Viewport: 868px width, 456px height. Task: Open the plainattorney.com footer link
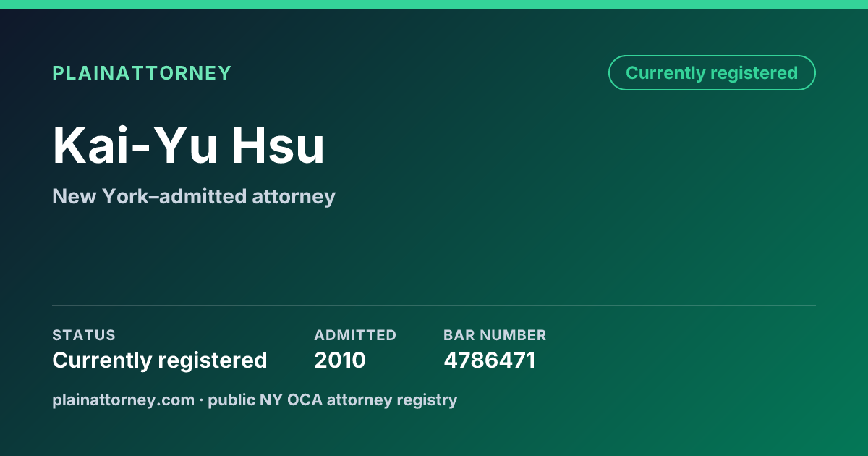pos(123,400)
